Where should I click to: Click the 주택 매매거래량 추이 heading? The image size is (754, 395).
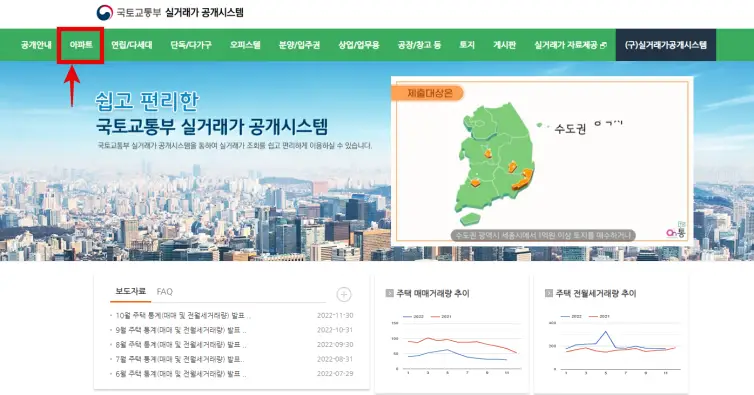tap(433, 293)
